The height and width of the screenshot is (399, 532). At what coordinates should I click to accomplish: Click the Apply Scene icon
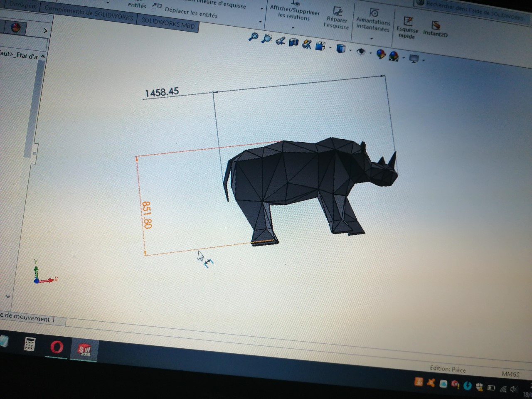point(394,56)
